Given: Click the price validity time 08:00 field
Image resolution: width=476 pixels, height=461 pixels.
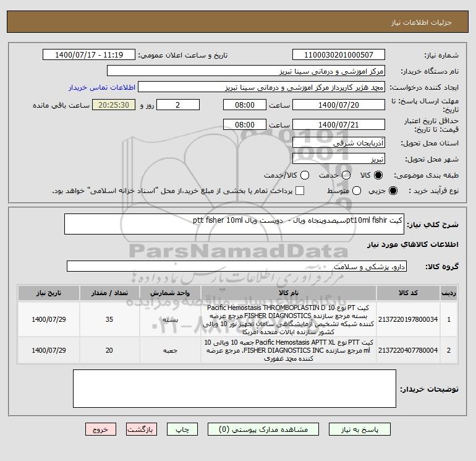Looking at the screenshot, I should click(x=245, y=124).
